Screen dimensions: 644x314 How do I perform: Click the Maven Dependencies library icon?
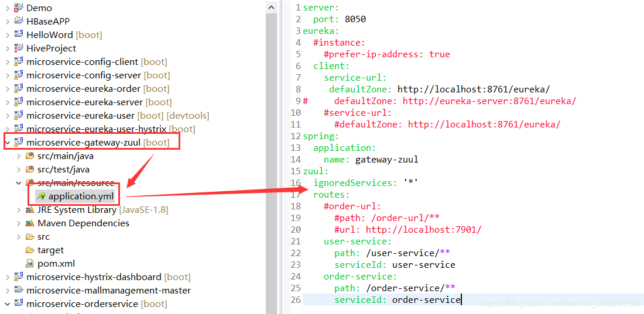pyautogui.click(x=30, y=223)
